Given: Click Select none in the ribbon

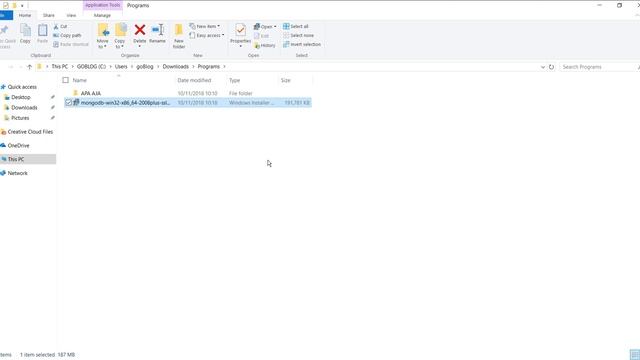Looking at the screenshot, I should click(x=298, y=36).
